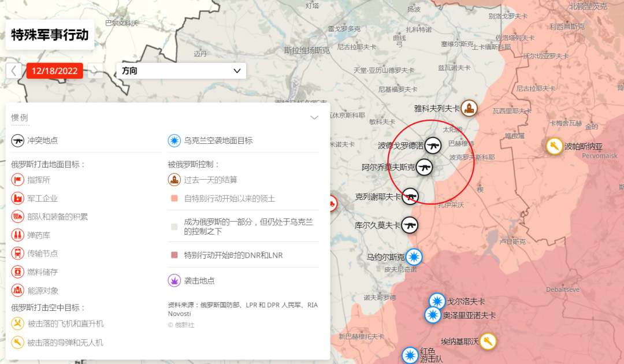Click the 戈尔洛夫卡 airstrike marker
Viewport: 624px width, 364px height.
coord(437,301)
